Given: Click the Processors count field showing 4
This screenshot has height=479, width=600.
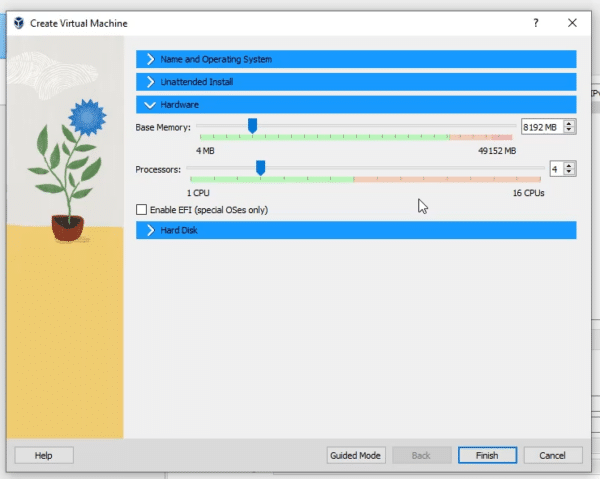Looking at the screenshot, I should click(554, 169).
